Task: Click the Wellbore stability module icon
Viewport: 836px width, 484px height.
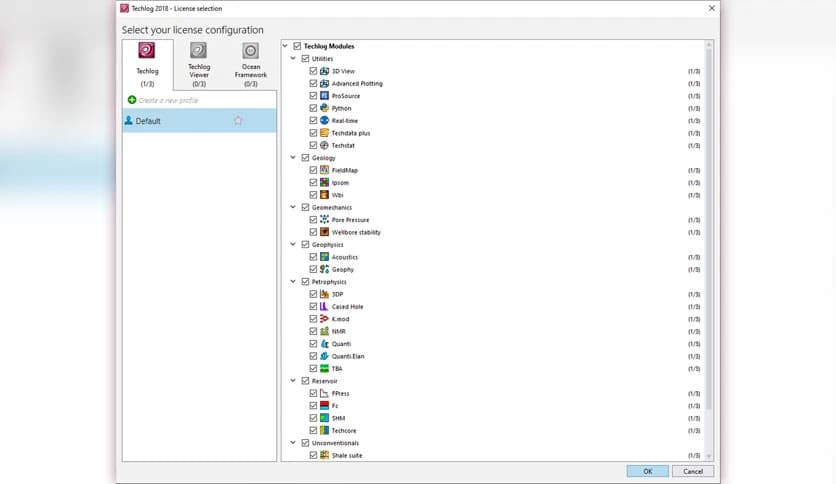Action: pos(324,232)
